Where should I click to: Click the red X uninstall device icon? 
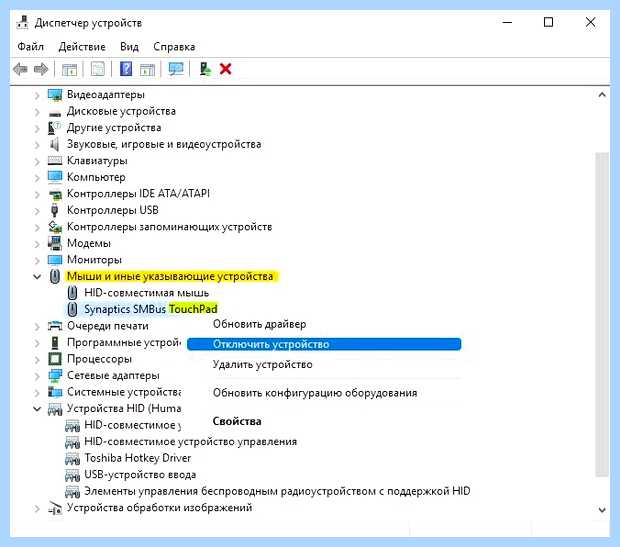pyautogui.click(x=225, y=69)
